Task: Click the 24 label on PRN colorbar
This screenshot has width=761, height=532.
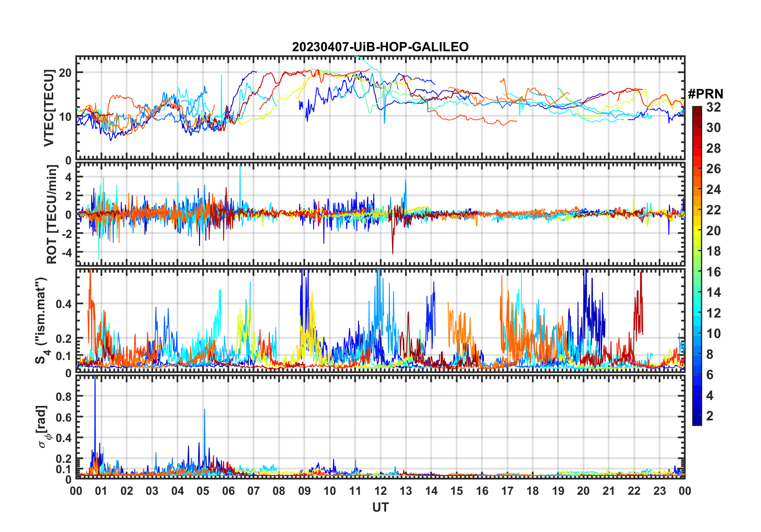Action: pyautogui.click(x=713, y=190)
